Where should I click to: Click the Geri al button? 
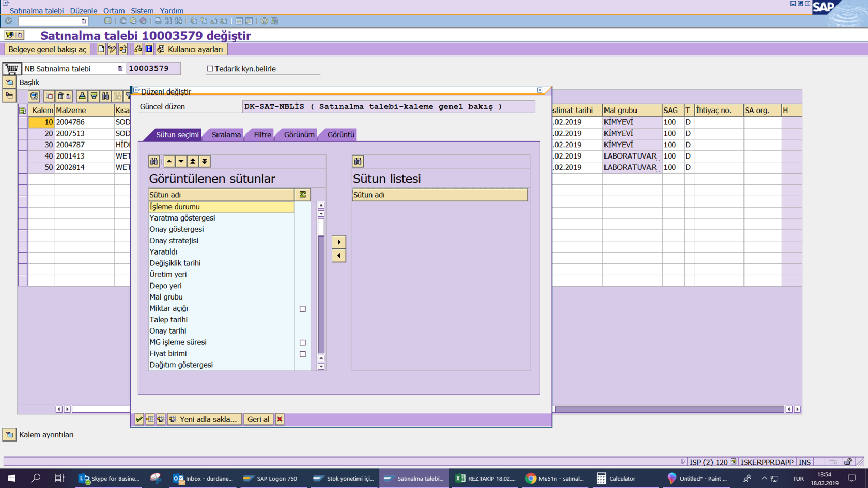point(258,419)
